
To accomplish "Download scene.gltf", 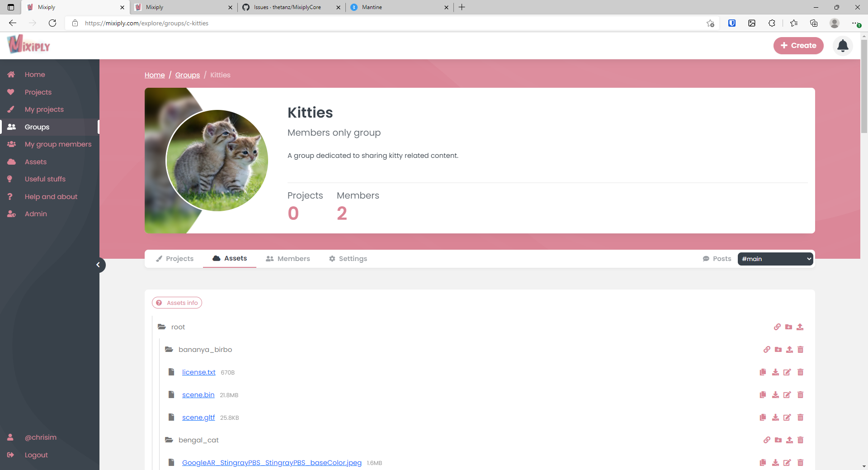I will tap(775, 417).
